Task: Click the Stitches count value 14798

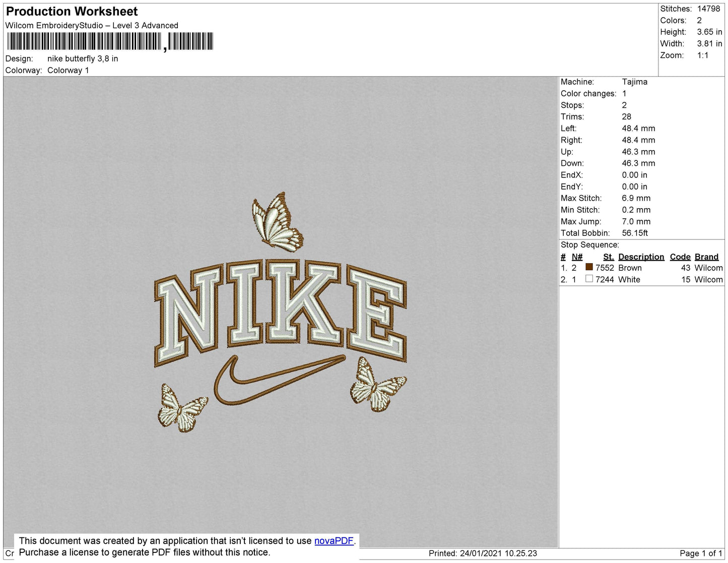Action: click(708, 9)
